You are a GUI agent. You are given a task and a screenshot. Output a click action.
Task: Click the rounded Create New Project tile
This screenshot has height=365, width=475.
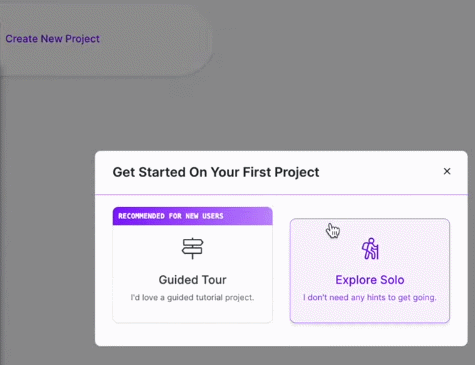pos(103,40)
